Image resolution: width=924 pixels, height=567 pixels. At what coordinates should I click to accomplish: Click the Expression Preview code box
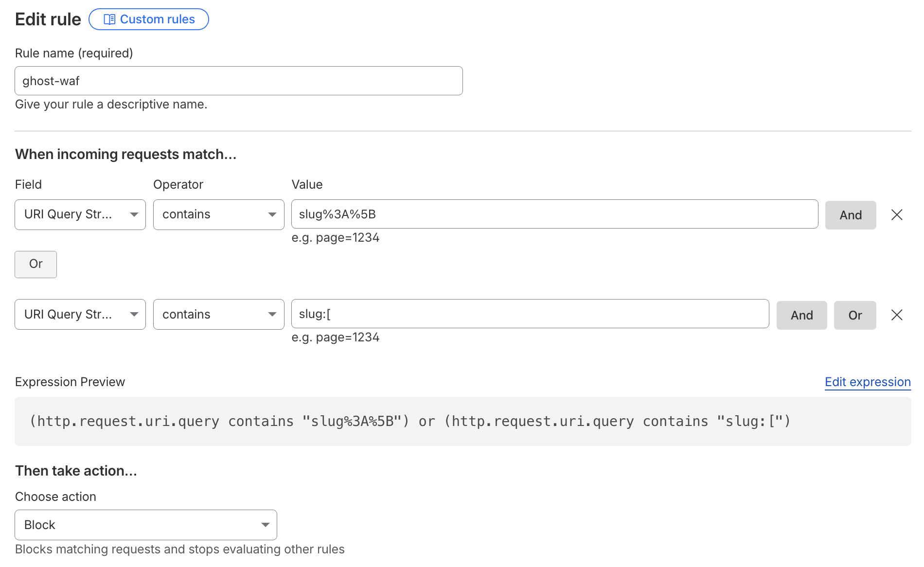tap(462, 421)
